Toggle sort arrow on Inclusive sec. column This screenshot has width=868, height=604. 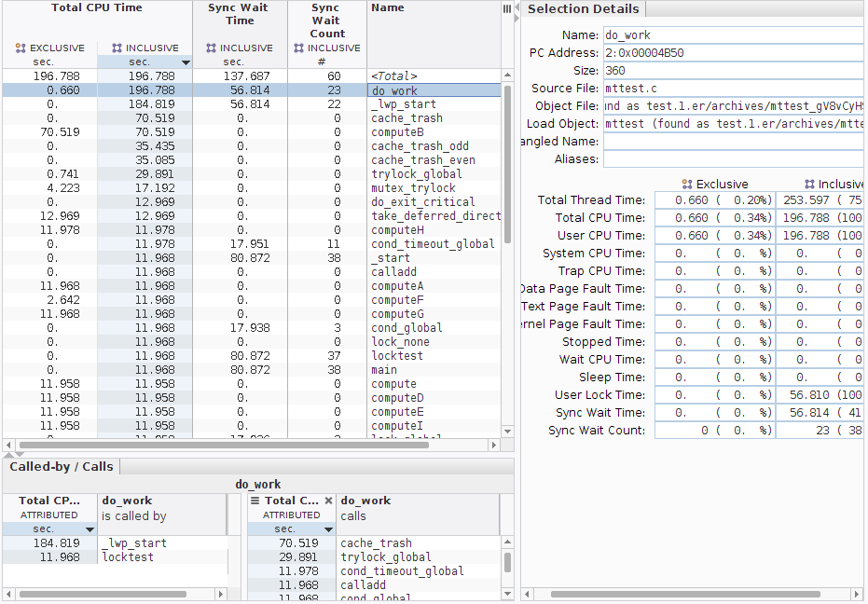coord(186,62)
